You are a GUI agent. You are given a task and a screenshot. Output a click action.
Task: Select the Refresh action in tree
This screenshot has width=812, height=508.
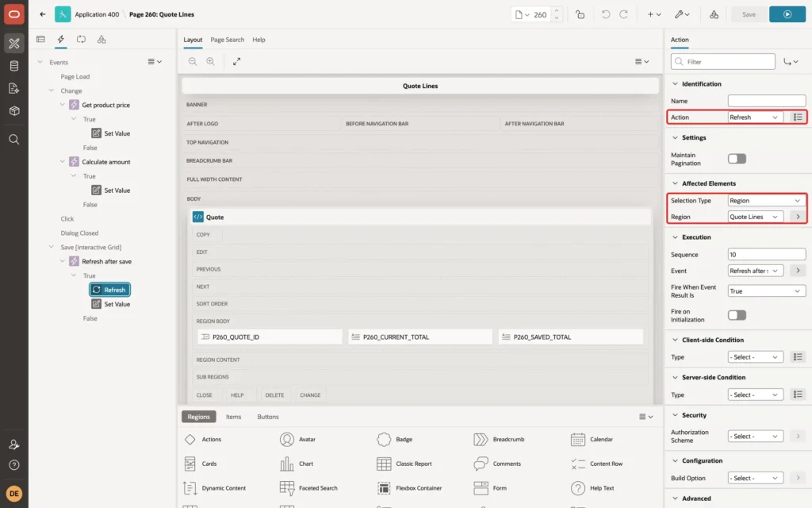(x=109, y=290)
